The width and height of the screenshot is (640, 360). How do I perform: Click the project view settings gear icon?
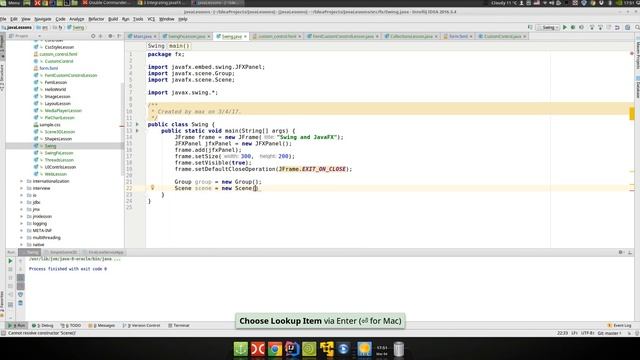[x=110, y=36]
